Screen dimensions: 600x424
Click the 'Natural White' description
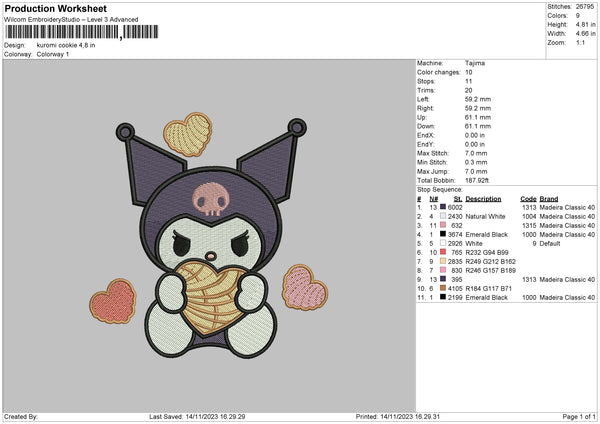[485, 217]
